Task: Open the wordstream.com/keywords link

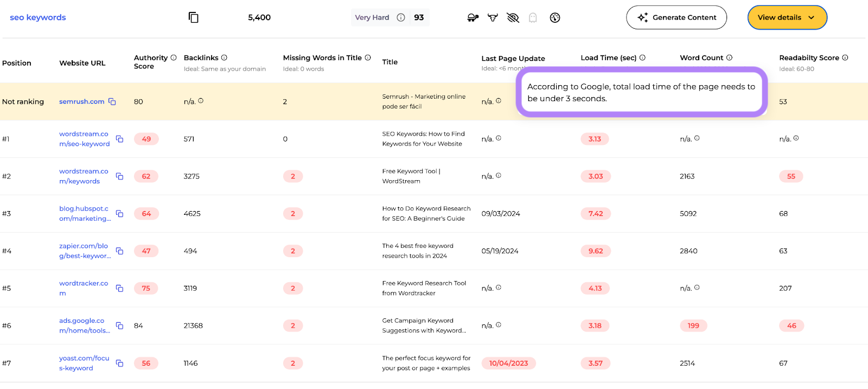Action: pyautogui.click(x=84, y=176)
